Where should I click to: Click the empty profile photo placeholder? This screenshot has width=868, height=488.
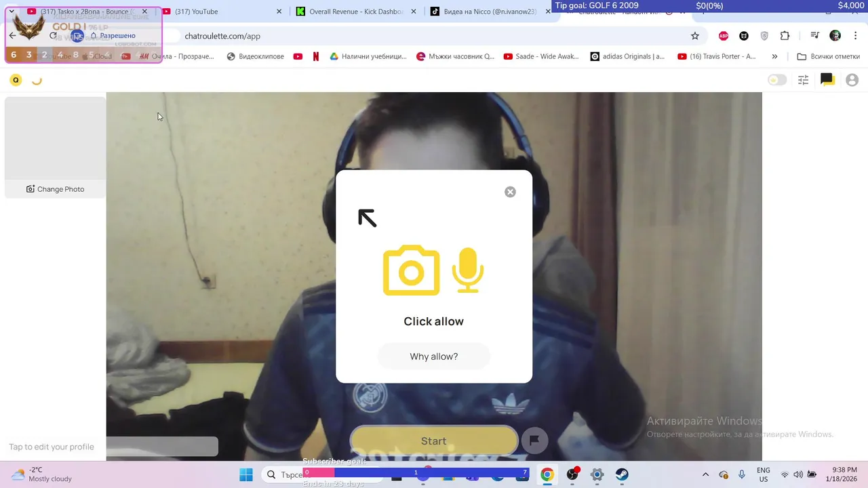(56, 138)
